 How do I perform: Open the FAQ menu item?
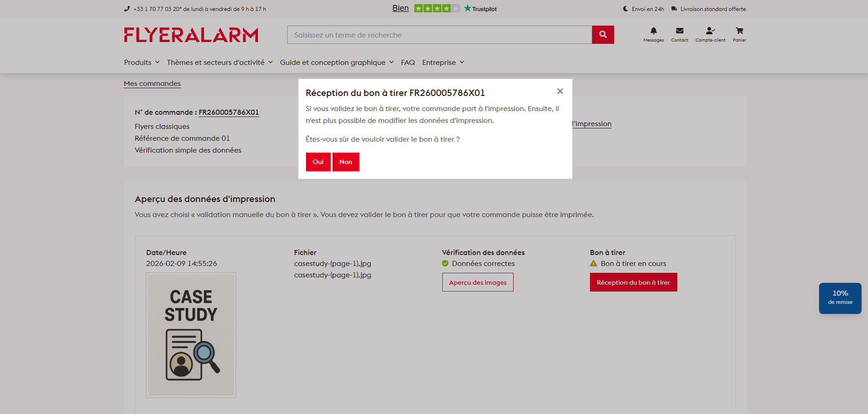click(407, 63)
